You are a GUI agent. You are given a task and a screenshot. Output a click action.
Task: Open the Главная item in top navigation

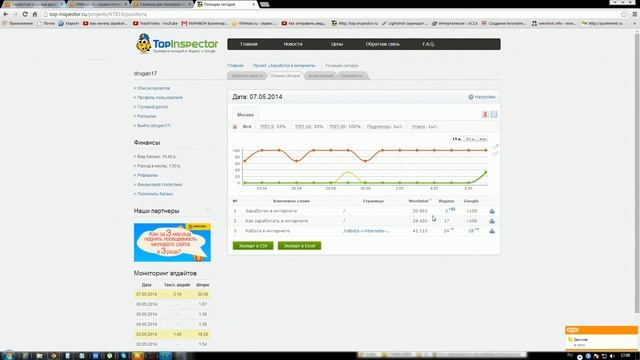pyautogui.click(x=249, y=44)
